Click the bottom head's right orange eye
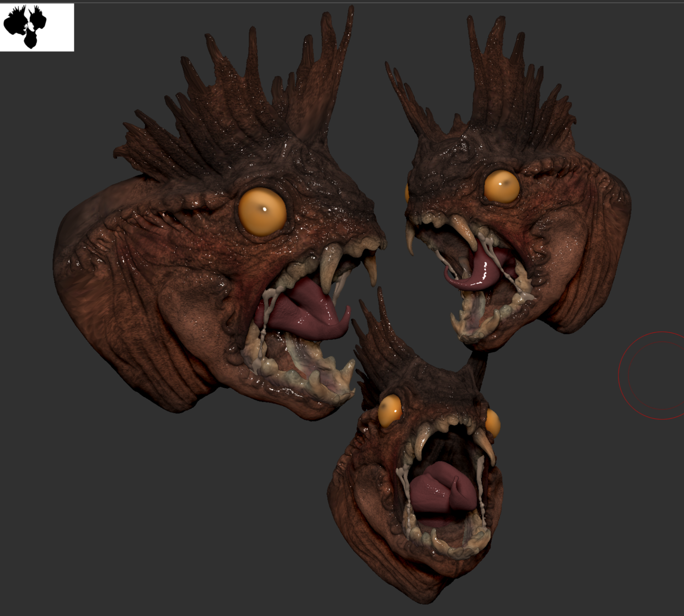 click(x=493, y=424)
